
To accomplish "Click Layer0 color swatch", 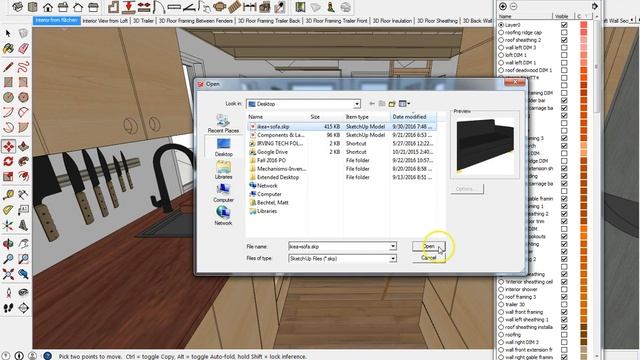I will coord(584,25).
